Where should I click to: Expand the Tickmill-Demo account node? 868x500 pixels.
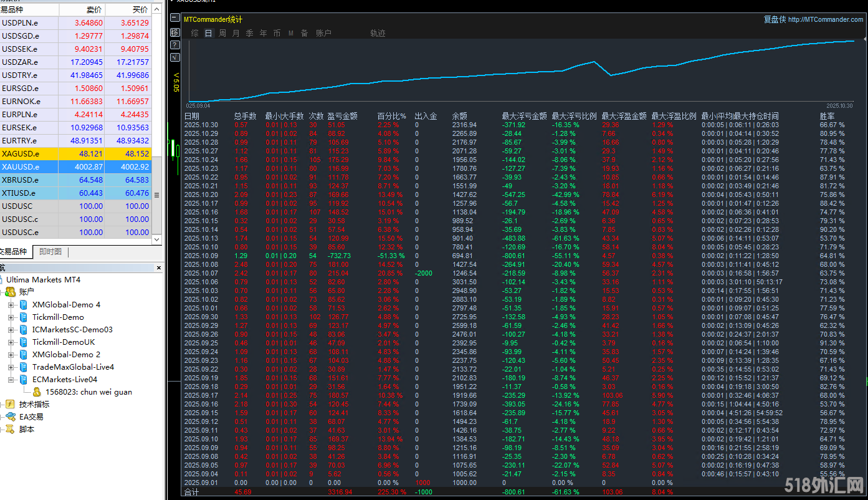11,317
